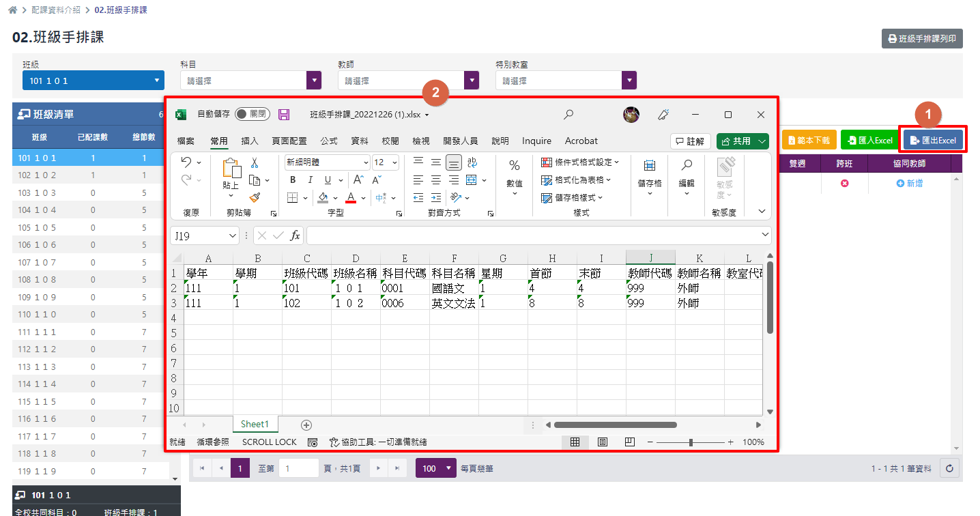Image resolution: width=980 pixels, height=516 pixels.
Task: Apply cell borders using the border icon
Action: 293,198
